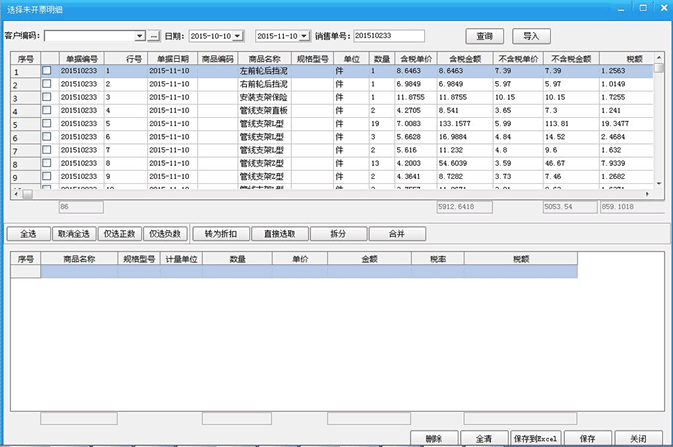Check the box for row 3

pos(47,98)
